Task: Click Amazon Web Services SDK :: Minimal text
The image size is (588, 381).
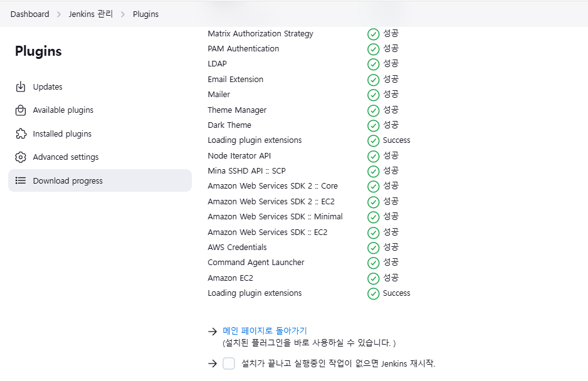Action: pos(275,217)
